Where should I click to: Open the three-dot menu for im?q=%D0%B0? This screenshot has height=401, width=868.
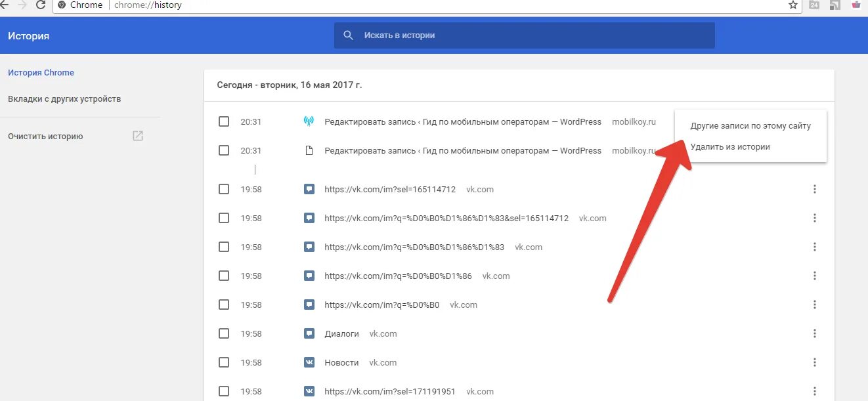(x=814, y=305)
